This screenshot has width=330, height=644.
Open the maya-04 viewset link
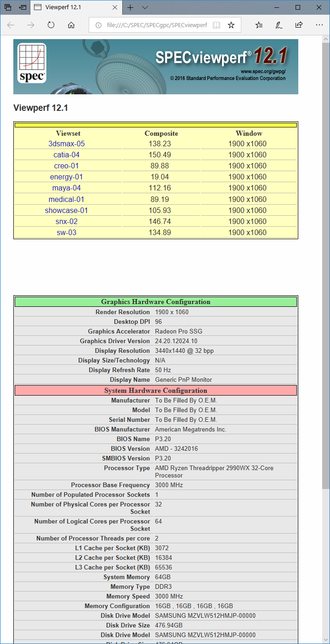67,188
